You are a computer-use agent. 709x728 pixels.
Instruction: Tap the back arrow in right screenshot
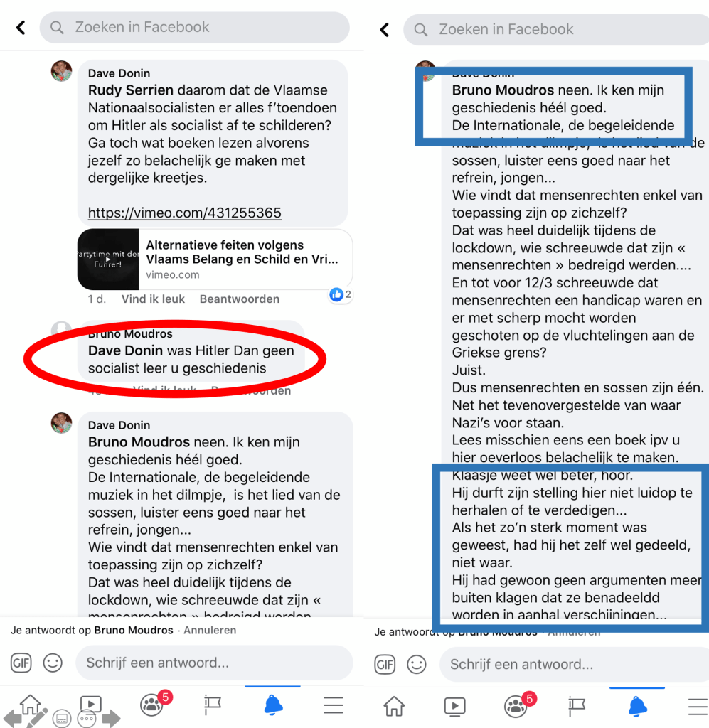385,30
